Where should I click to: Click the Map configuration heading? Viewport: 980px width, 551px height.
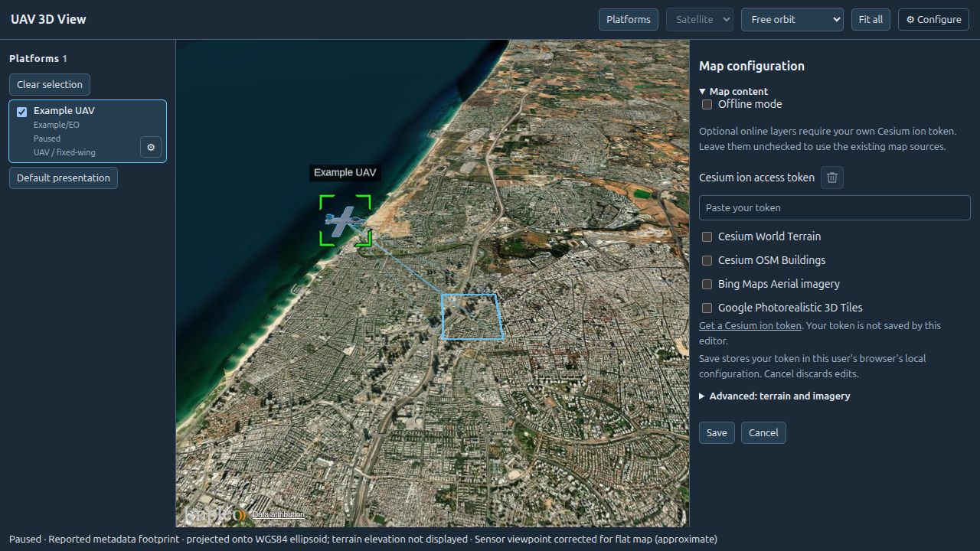click(752, 67)
